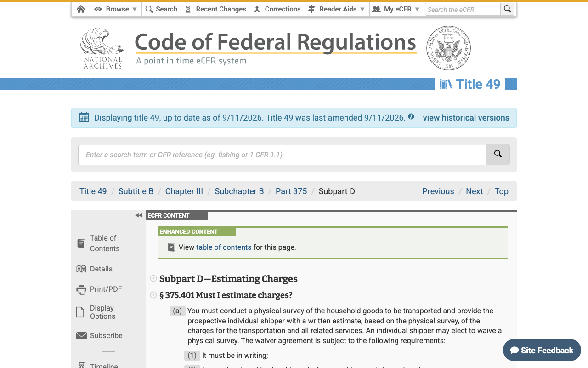Go to the Previous section

[438, 191]
